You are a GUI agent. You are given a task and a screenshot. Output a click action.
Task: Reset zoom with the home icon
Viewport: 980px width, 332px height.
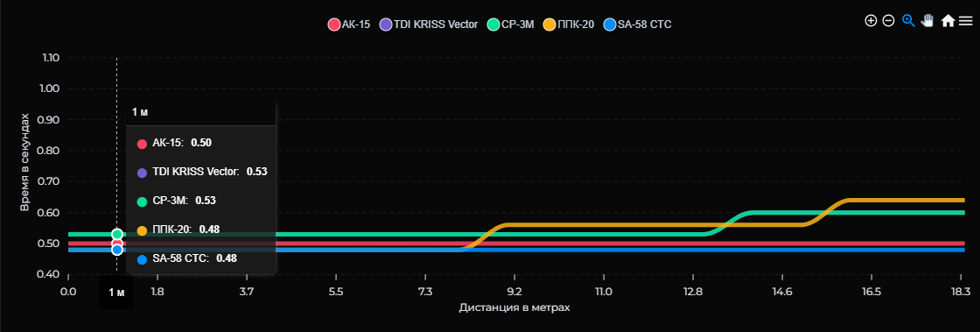coord(948,21)
